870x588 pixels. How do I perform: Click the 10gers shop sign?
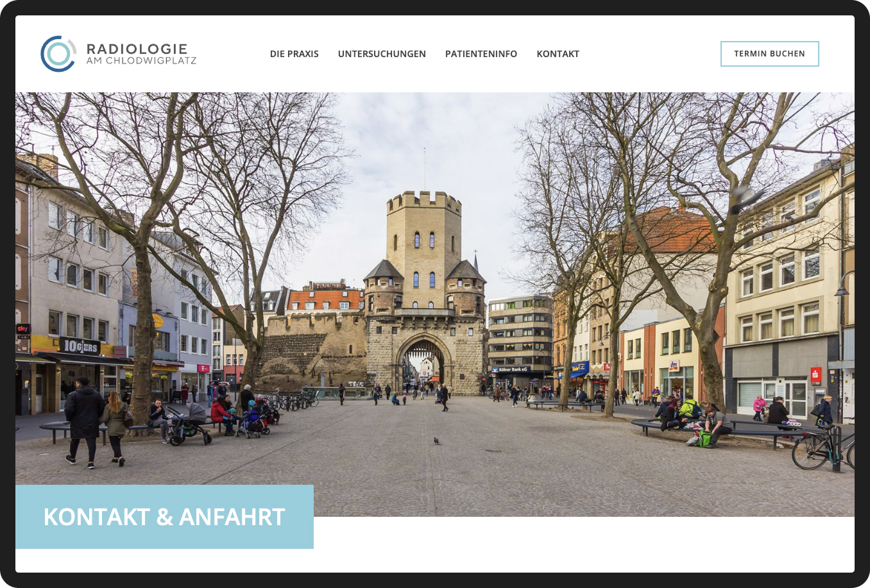pos(80,346)
